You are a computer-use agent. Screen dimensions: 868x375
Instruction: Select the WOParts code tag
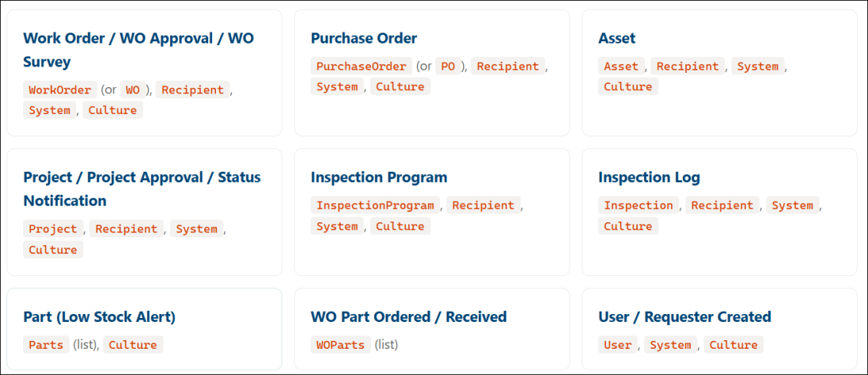(x=340, y=345)
